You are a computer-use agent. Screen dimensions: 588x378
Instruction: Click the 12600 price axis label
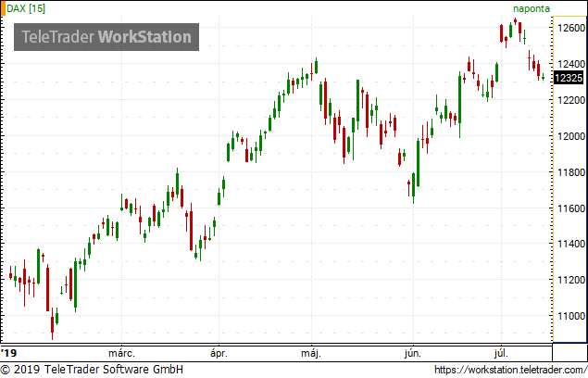point(571,28)
